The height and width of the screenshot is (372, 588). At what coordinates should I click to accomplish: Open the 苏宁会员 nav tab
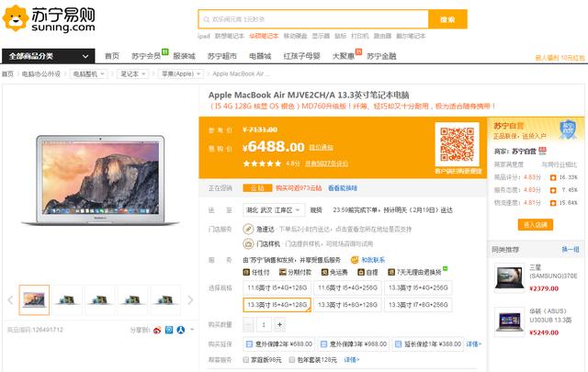(x=146, y=56)
